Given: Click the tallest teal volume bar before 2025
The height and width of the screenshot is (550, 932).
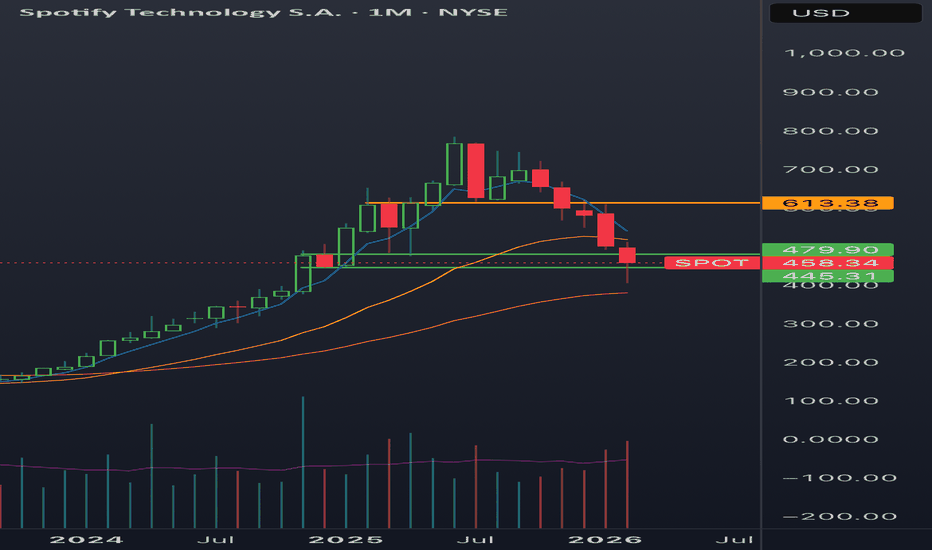Looking at the screenshot, I should click(x=303, y=462).
